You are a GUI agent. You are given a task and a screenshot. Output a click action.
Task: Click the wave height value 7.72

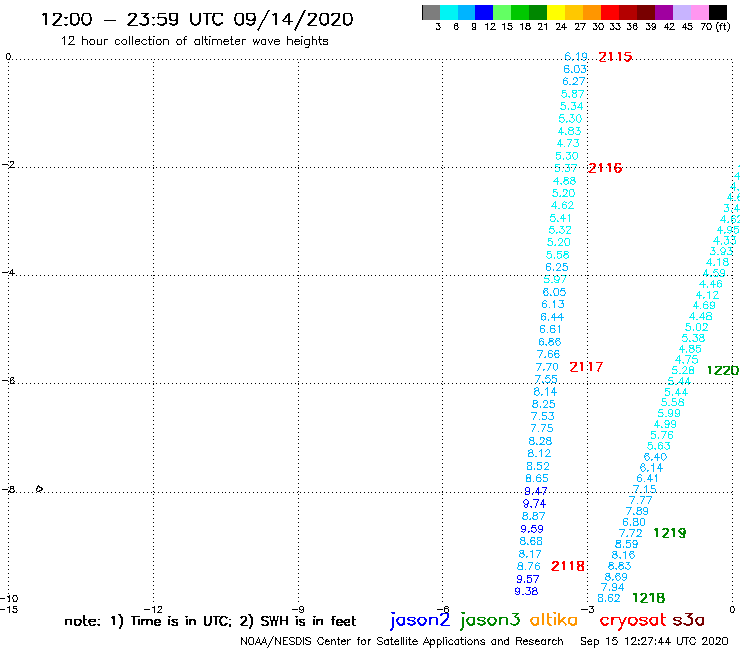tap(631, 533)
